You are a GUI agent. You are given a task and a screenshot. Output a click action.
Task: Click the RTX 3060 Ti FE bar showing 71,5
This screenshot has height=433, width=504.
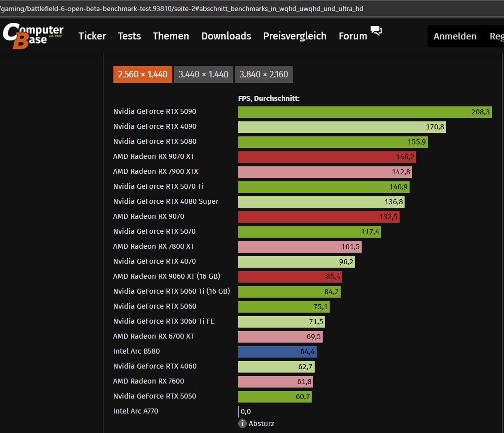point(282,322)
